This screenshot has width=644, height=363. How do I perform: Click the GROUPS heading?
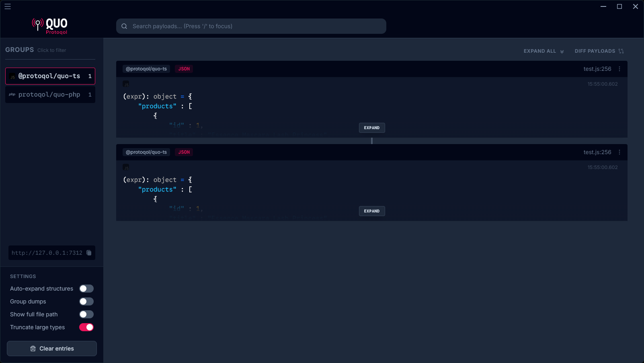pyautogui.click(x=20, y=49)
